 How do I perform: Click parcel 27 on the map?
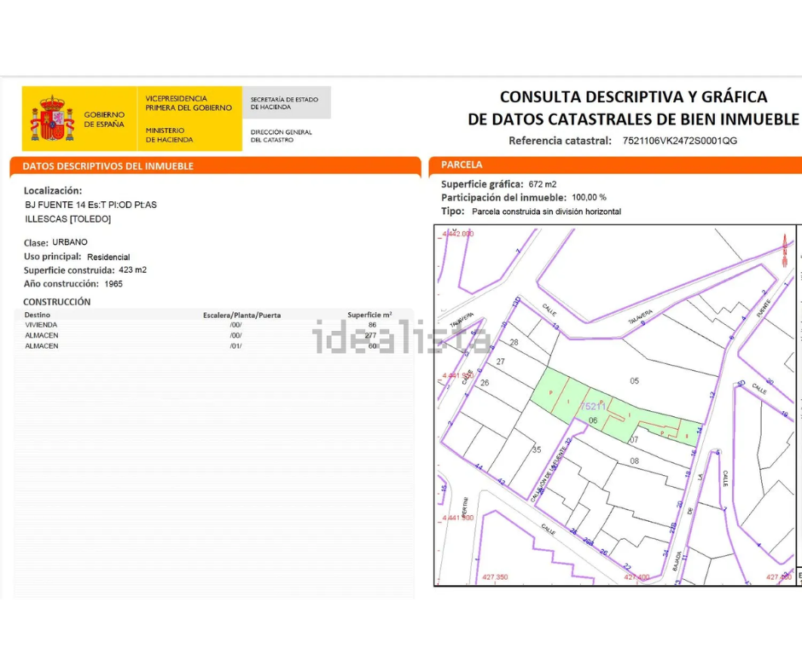[x=501, y=362]
